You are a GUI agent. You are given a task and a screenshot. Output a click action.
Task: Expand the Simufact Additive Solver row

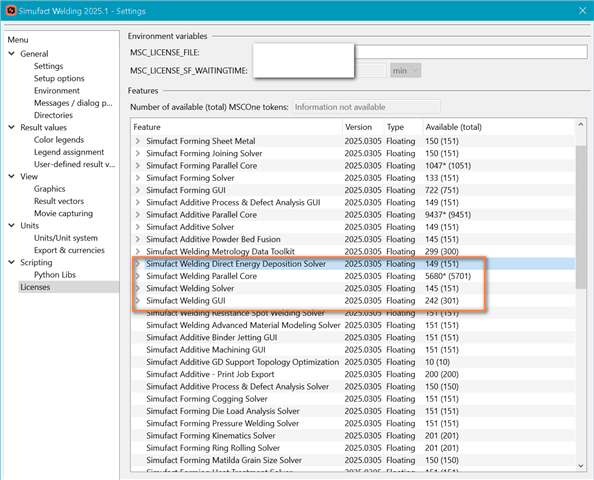tap(138, 227)
